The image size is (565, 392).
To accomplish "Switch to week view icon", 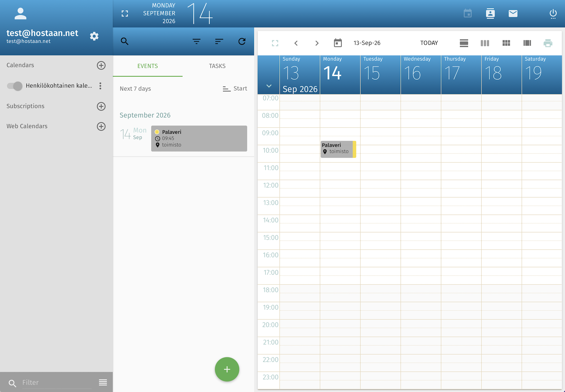I will tap(485, 43).
